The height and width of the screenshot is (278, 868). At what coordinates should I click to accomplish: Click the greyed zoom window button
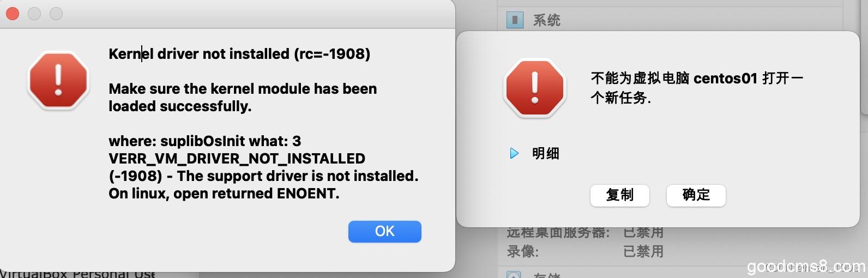point(56,14)
